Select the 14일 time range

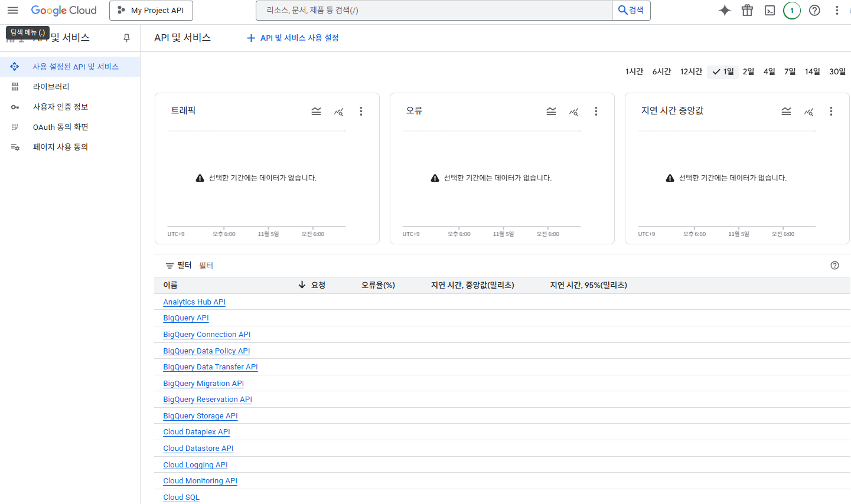[x=812, y=71]
